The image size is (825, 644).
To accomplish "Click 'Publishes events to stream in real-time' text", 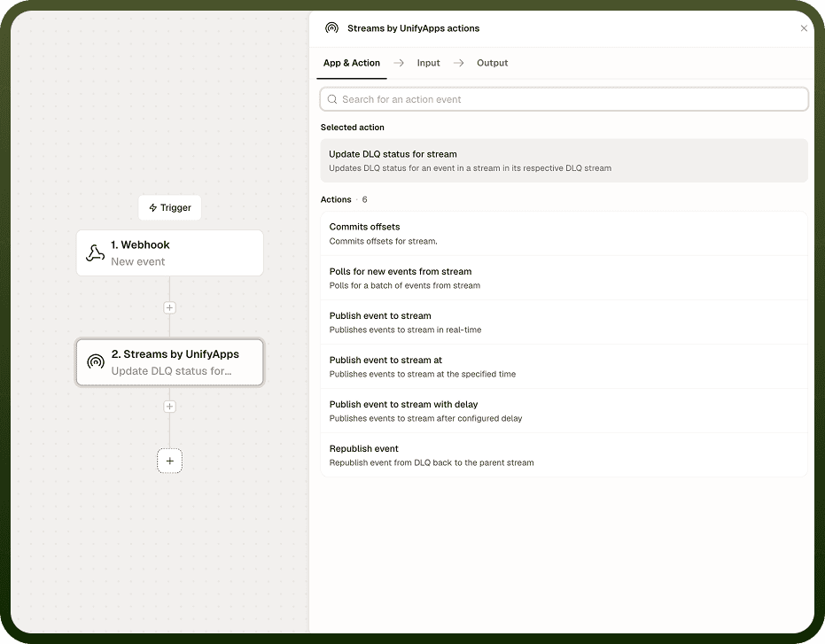I will tap(405, 330).
